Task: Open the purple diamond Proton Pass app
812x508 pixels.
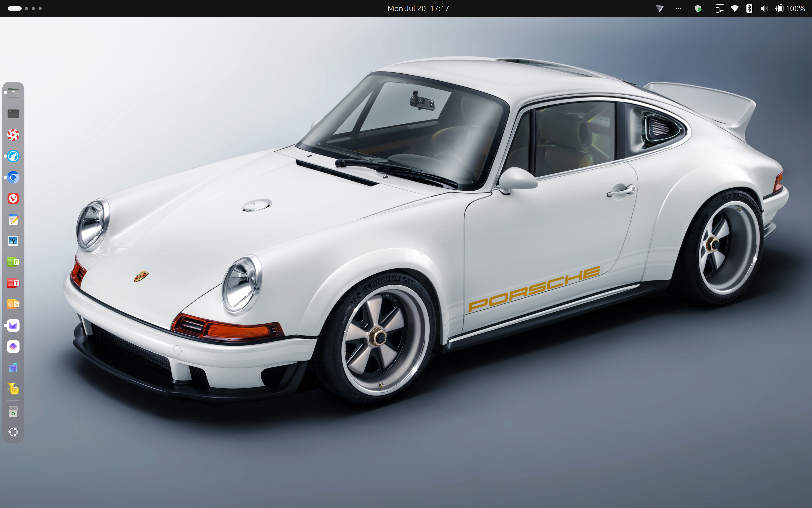Action: pos(13,346)
